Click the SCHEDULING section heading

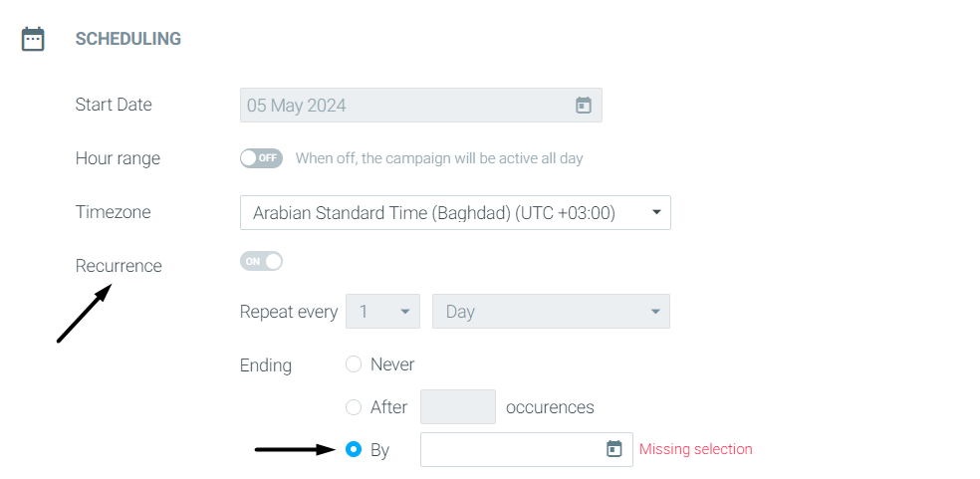click(x=128, y=39)
